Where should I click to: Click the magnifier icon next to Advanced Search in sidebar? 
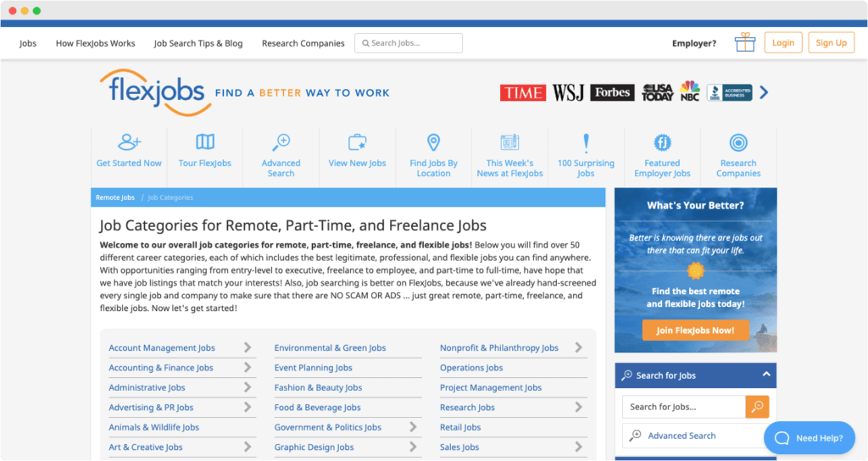click(636, 436)
